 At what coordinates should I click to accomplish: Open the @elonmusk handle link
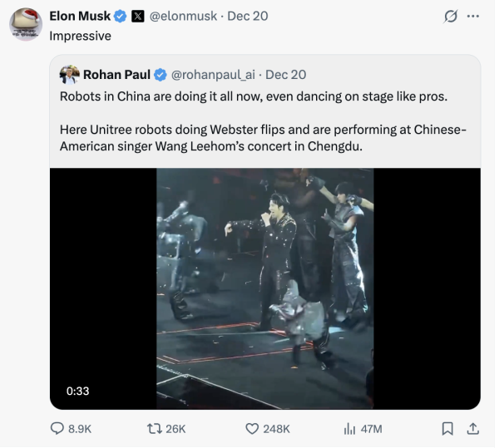pos(185,16)
